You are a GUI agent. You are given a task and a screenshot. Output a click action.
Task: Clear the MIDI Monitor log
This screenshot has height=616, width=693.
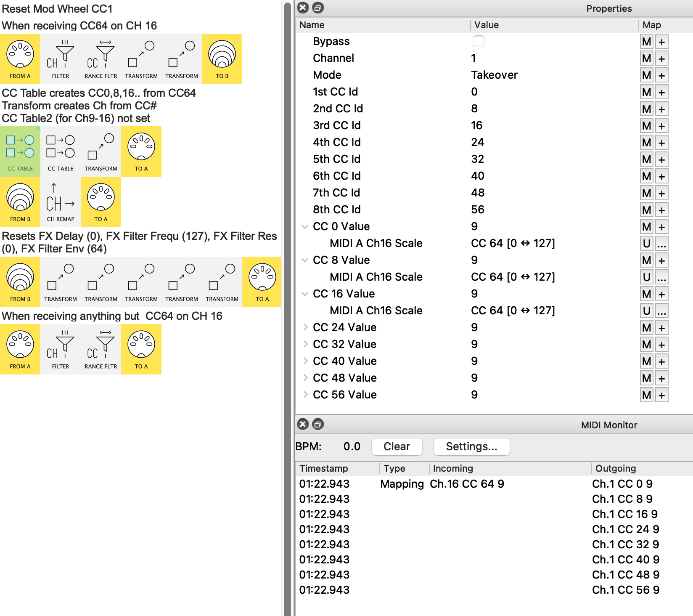click(x=397, y=446)
